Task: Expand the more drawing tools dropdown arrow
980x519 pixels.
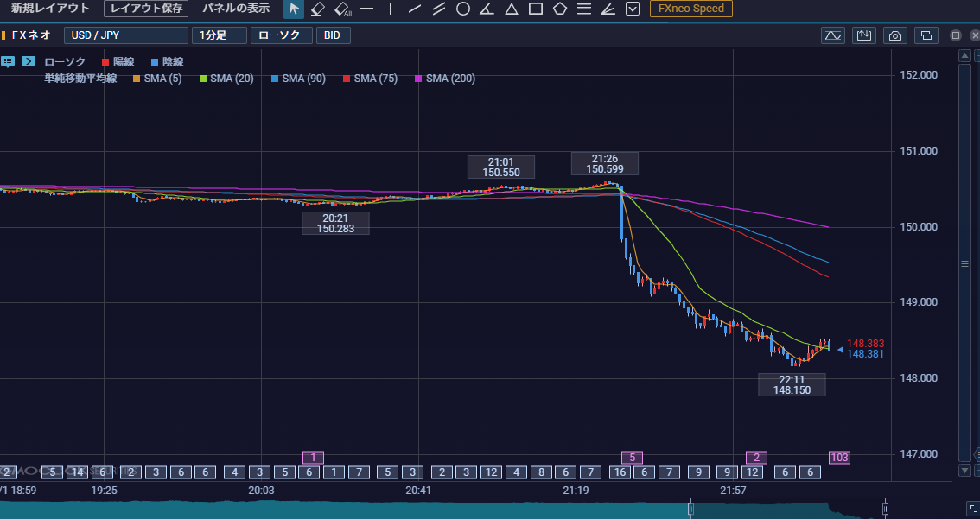Action: (x=633, y=9)
